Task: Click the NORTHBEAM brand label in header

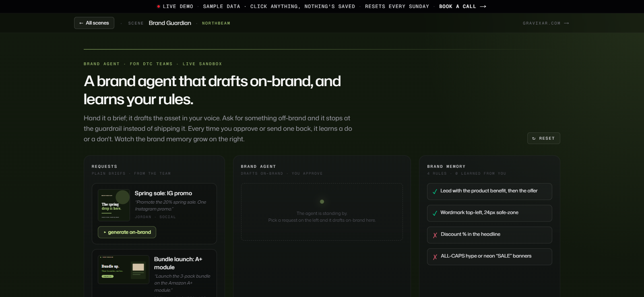Action: tap(216, 23)
